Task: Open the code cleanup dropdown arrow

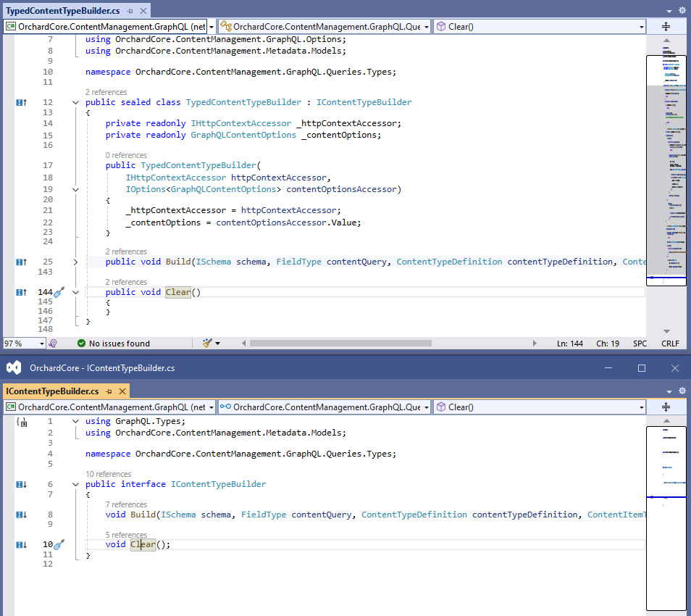Action: (217, 344)
